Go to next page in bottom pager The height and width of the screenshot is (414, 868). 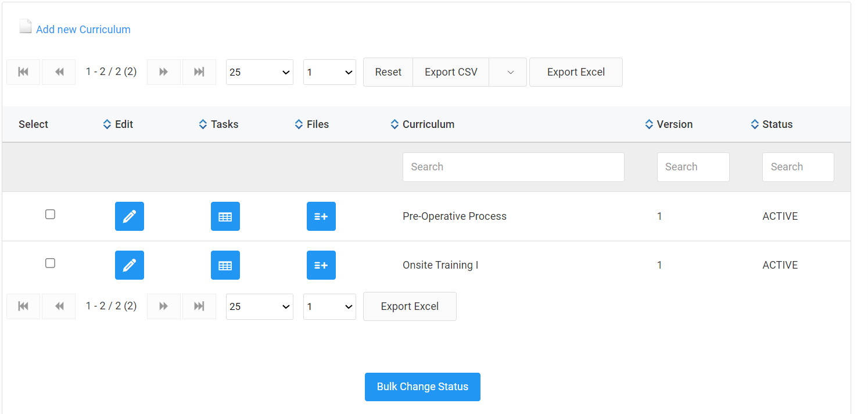(164, 306)
